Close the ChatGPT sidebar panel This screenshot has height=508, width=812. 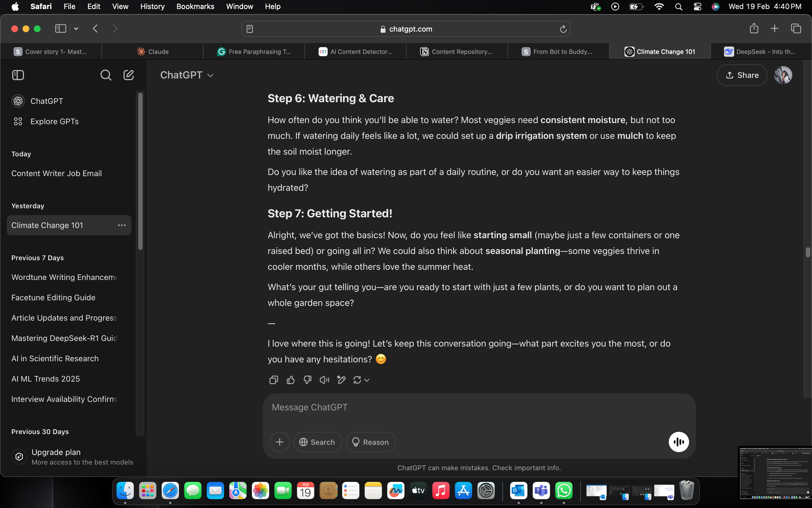point(18,75)
